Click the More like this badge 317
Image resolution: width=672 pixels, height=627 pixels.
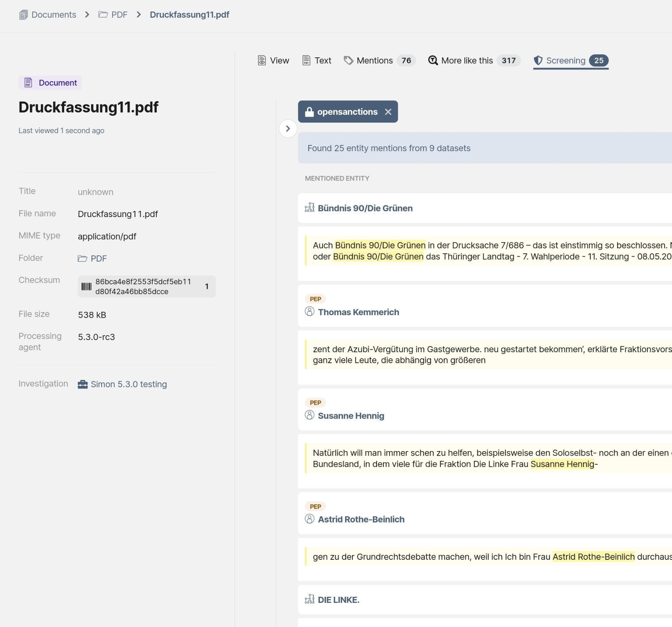tap(508, 60)
